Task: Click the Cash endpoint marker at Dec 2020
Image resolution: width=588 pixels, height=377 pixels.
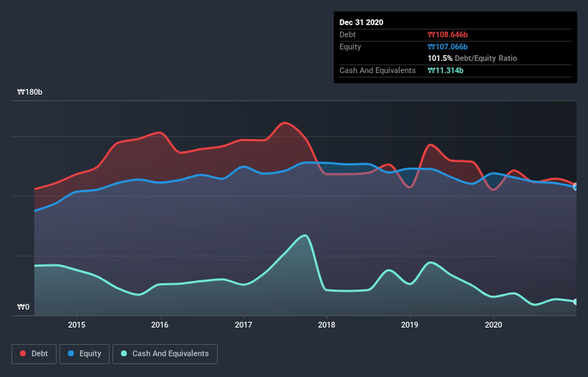Action: tap(576, 302)
